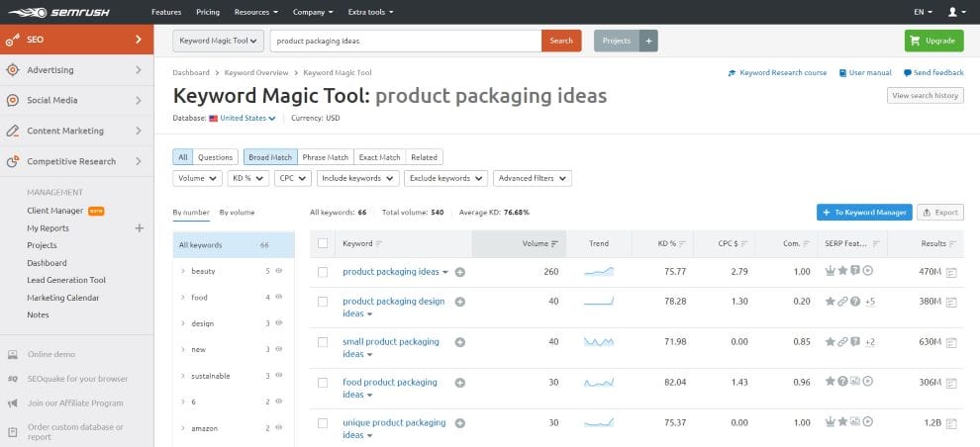This screenshot has width=980, height=447.
Task: Click the keyword search input field
Action: coord(406,41)
